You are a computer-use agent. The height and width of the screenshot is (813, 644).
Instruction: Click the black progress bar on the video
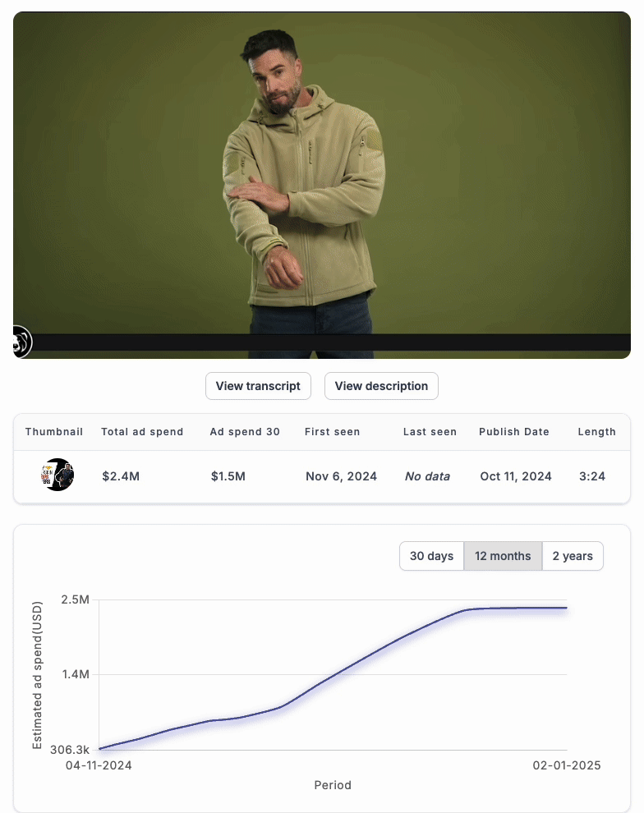click(332, 342)
